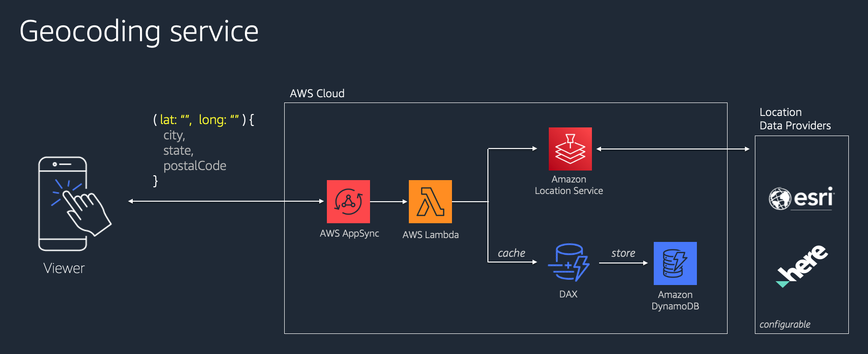Select the 'Geocoding service' title
Image resolution: width=868 pixels, height=354 pixels.
(x=139, y=32)
